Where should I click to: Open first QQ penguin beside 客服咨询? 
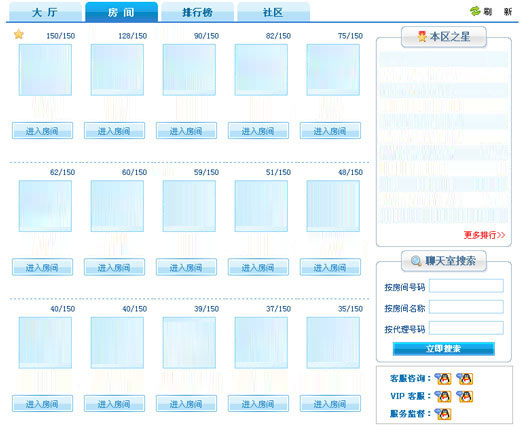[x=443, y=379]
